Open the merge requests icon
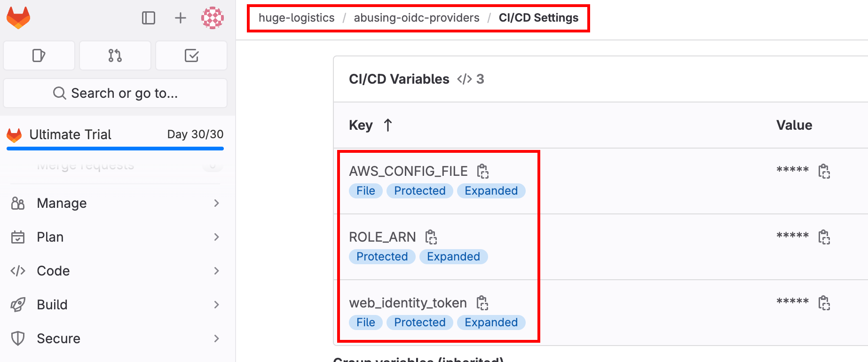The image size is (868, 362). coord(115,55)
